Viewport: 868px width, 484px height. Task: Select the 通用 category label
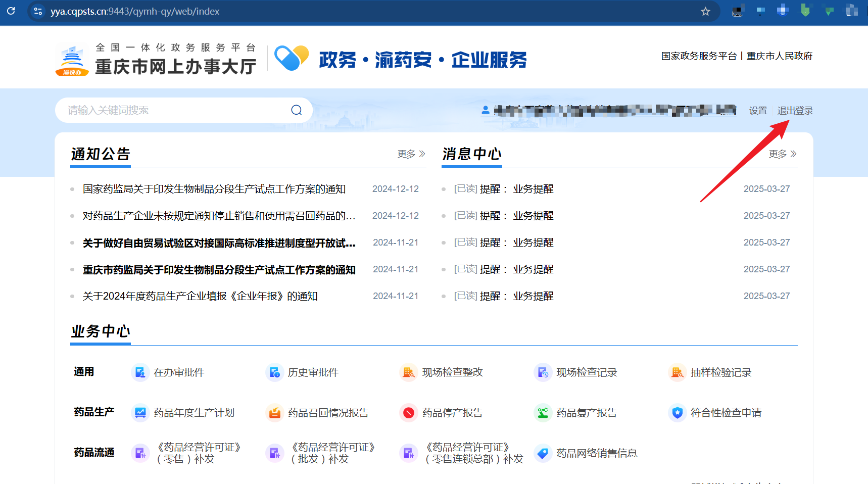click(84, 372)
